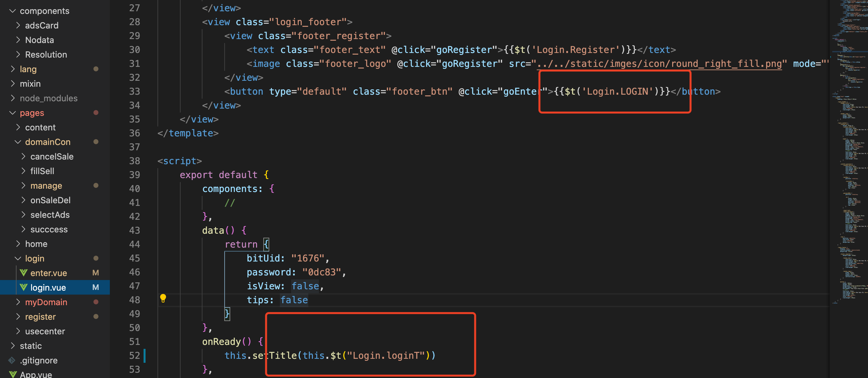Screen dimensions: 868x378
Task: Click the modified dot next to myDomain
Action: pos(96,302)
